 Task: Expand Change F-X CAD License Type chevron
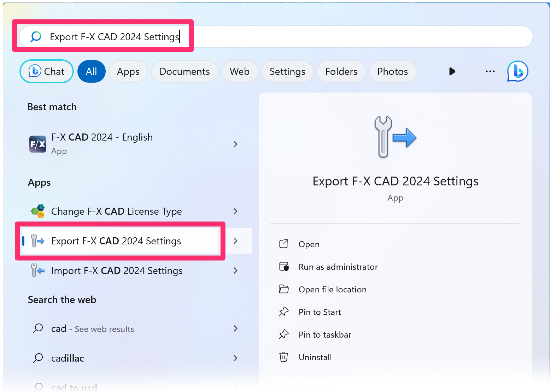click(x=236, y=211)
